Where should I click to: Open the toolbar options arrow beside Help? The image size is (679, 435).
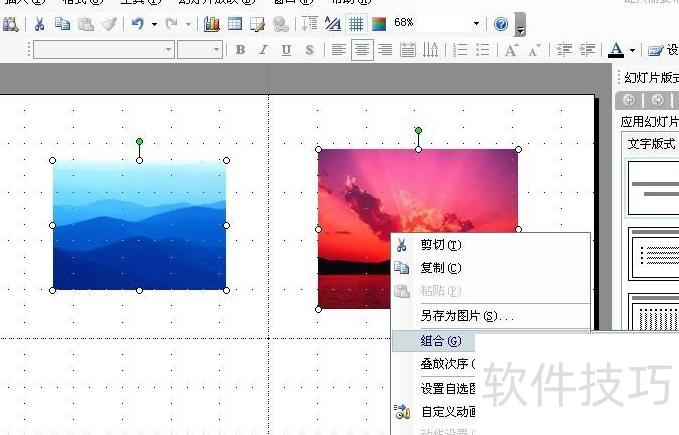coord(521,25)
